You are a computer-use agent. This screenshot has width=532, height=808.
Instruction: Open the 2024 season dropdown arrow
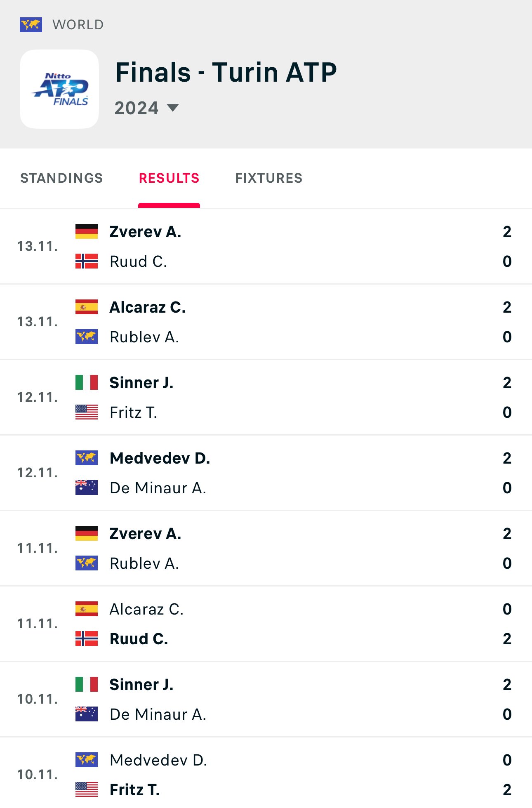click(173, 108)
